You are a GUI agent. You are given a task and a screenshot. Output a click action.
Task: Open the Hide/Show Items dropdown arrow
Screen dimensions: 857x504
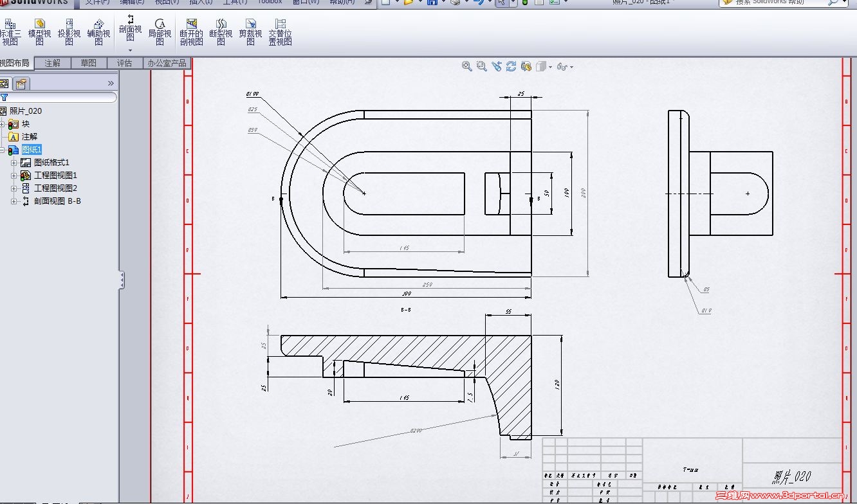coord(571,67)
